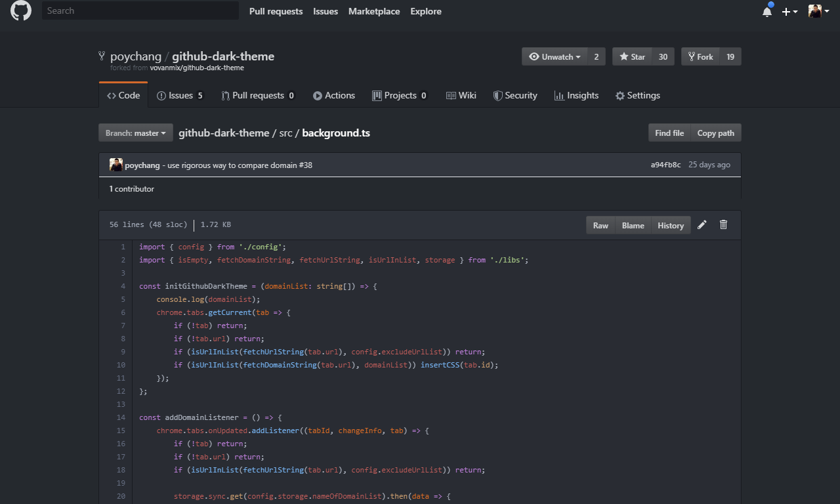
Task: Click the fork icon beside poychang
Action: [x=102, y=56]
